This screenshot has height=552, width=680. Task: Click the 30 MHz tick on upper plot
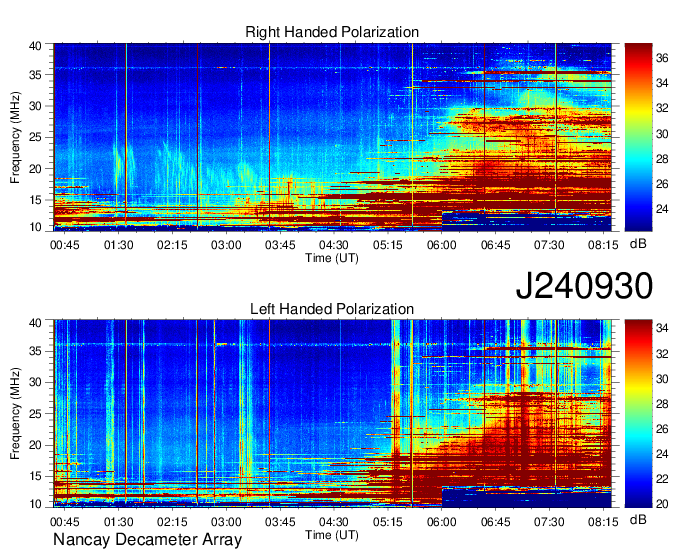click(35, 106)
